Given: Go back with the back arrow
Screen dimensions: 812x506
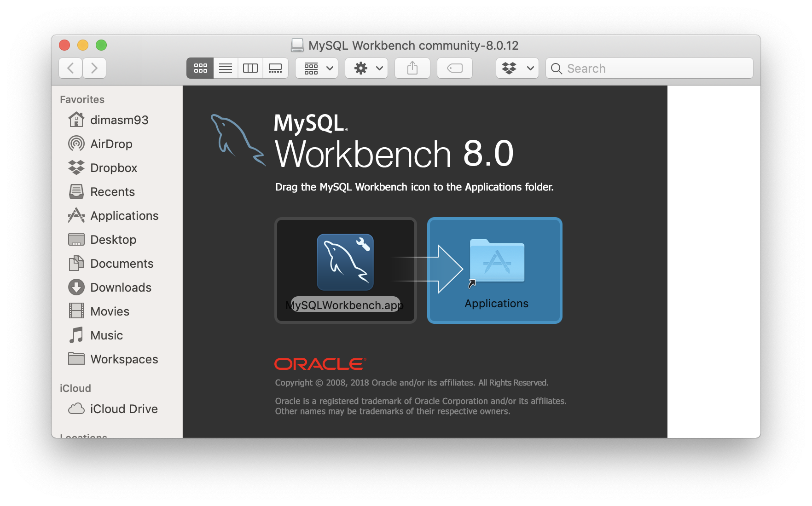Looking at the screenshot, I should (71, 68).
